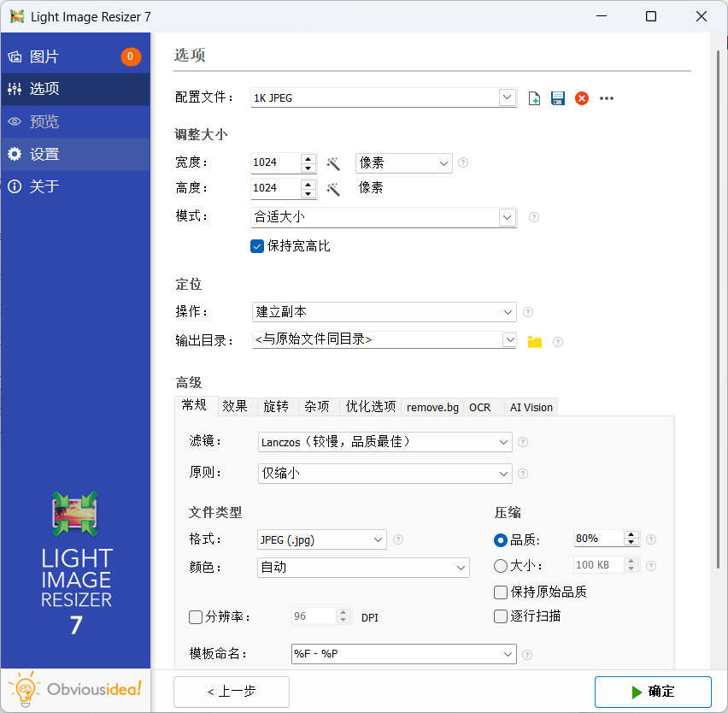The height and width of the screenshot is (713, 728).
Task: Expand the 颜色 自动 dropdown
Action: coord(363,568)
